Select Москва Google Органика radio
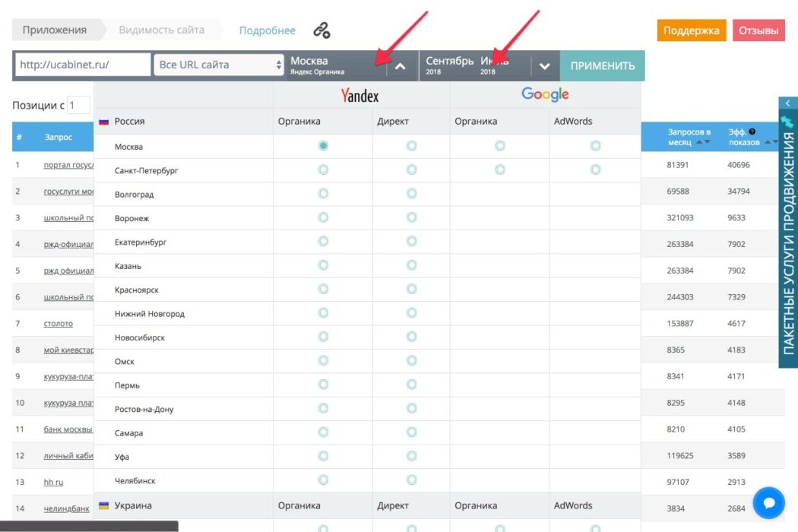This screenshot has width=798, height=532. point(500,146)
